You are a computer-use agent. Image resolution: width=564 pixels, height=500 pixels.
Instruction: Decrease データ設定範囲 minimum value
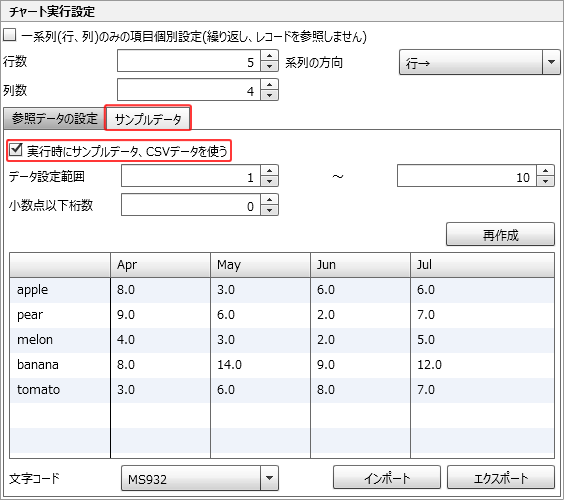click(x=269, y=181)
